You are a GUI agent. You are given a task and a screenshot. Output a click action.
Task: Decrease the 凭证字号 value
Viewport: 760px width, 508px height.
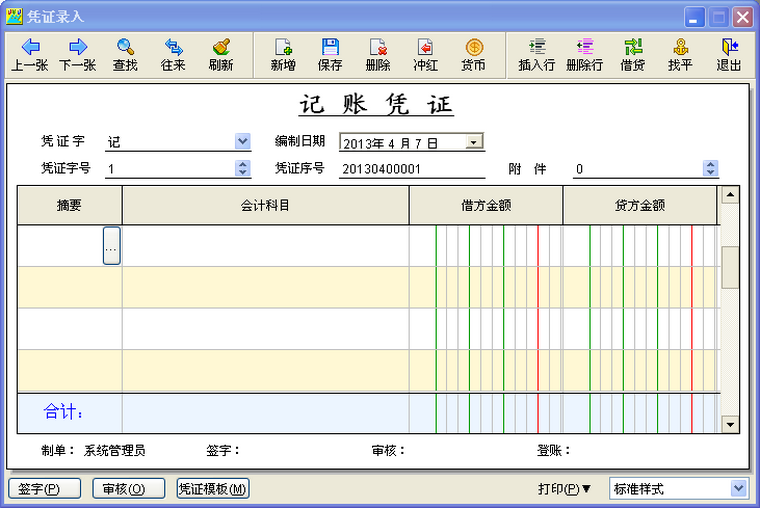[243, 172]
